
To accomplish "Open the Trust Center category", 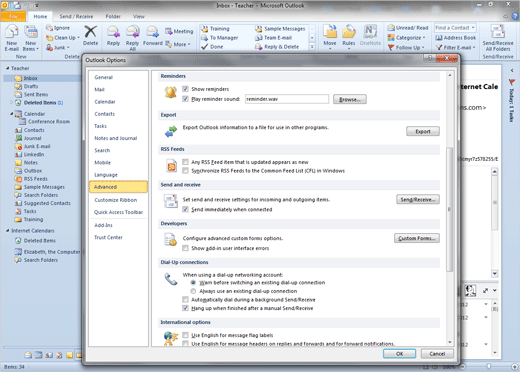I will click(118, 237).
